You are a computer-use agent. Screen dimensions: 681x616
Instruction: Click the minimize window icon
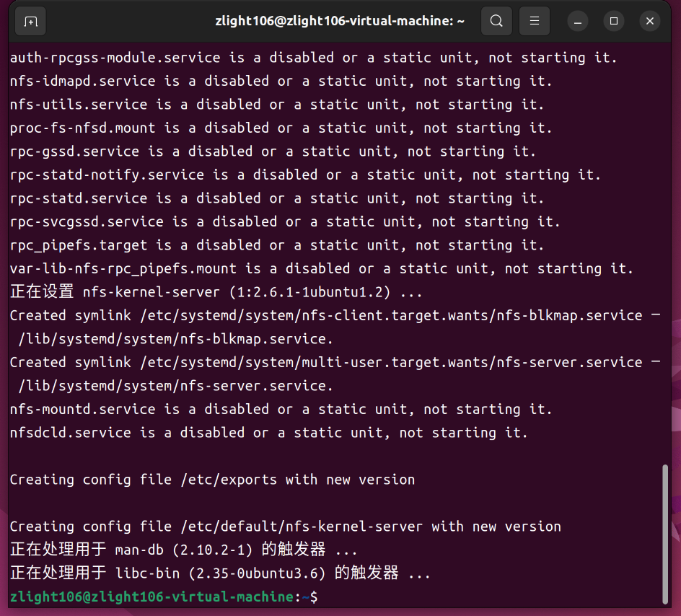point(577,21)
